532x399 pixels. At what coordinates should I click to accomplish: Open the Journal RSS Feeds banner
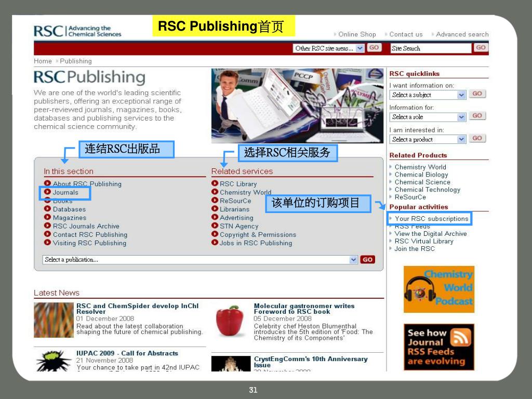tap(438, 347)
